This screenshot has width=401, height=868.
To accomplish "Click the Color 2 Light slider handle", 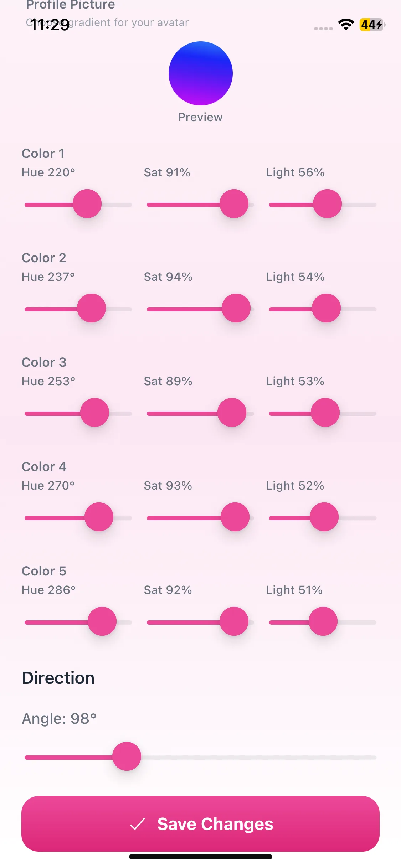I will (326, 308).
